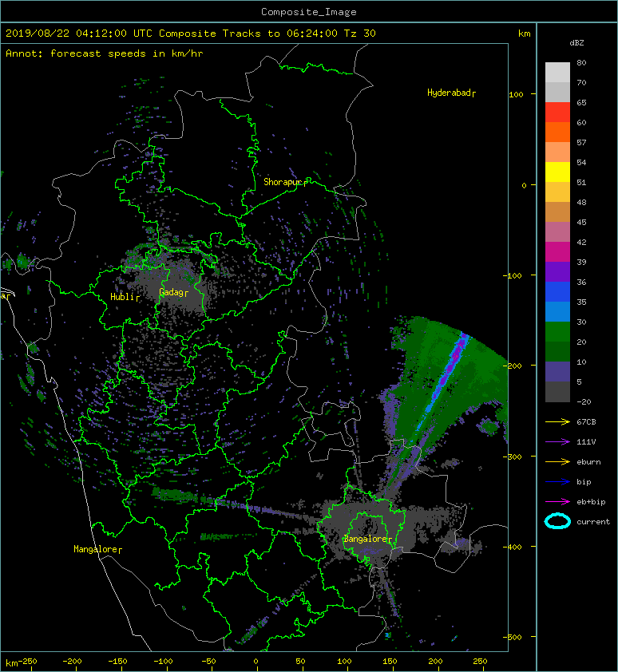Click the 200 label on horizontal axis
Image resolution: width=618 pixels, height=672 pixels.
[x=435, y=662]
